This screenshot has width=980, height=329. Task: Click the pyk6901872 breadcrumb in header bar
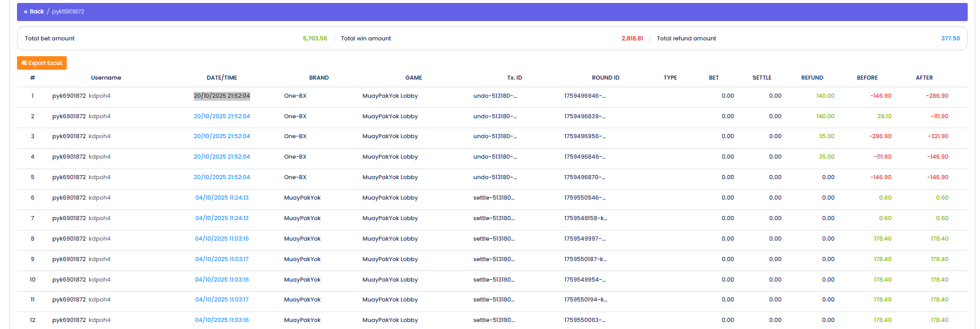click(68, 12)
